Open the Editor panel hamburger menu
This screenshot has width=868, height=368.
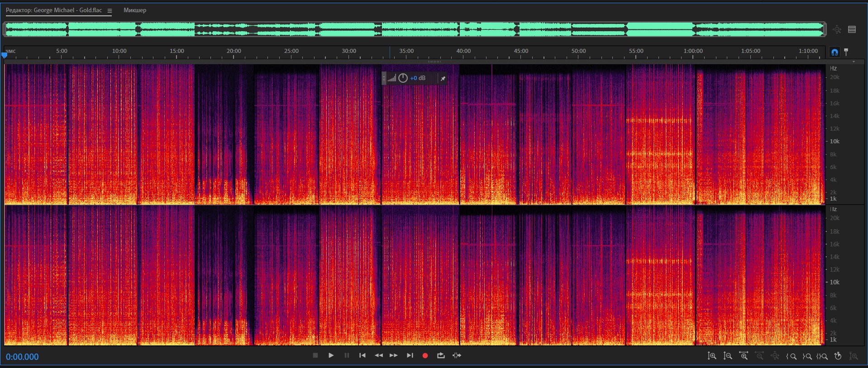[x=110, y=10]
